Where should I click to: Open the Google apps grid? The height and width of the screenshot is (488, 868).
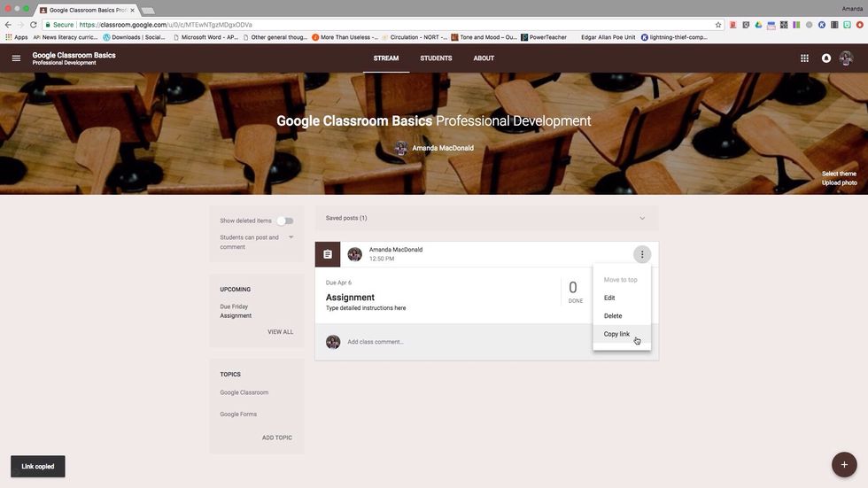pos(804,58)
